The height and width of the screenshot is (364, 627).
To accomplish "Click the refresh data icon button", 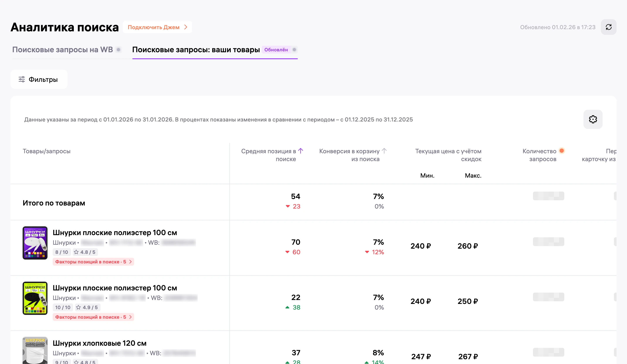I will (608, 27).
